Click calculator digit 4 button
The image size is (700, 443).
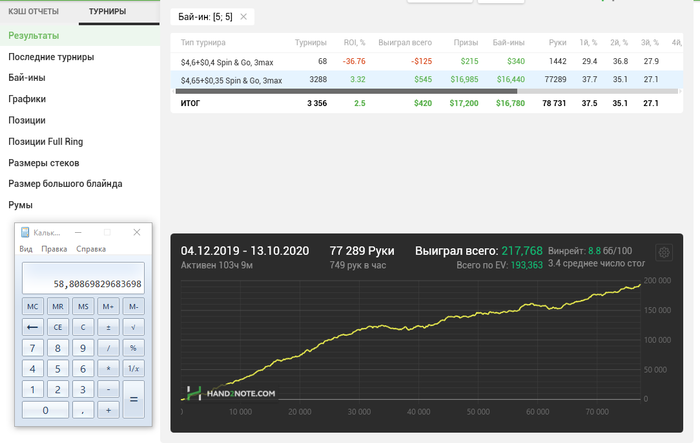tap(33, 368)
